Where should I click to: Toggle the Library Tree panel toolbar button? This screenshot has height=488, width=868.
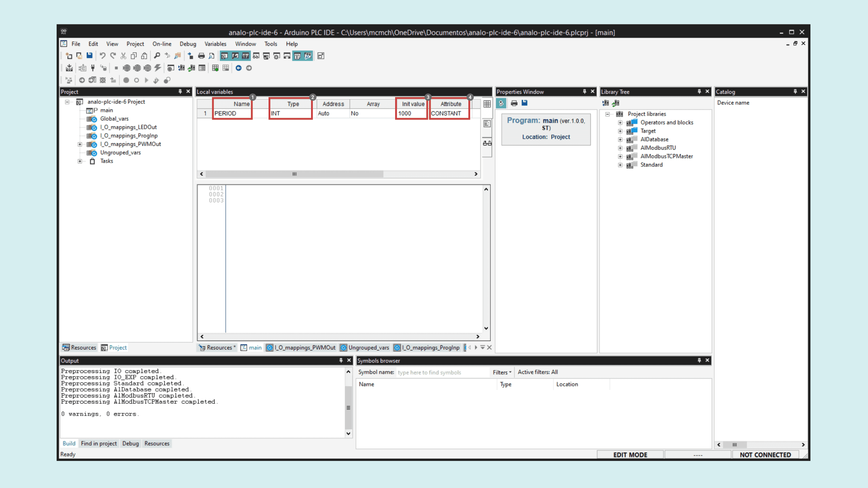tap(245, 56)
